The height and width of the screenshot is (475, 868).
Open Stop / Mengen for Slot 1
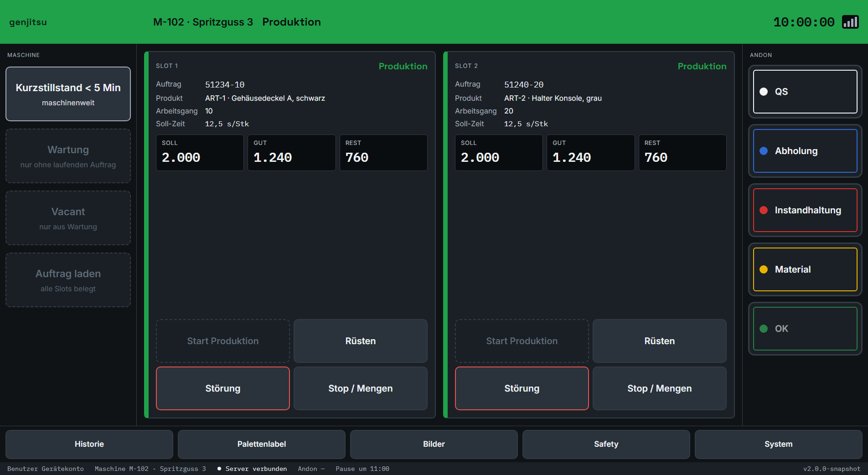[361, 388]
